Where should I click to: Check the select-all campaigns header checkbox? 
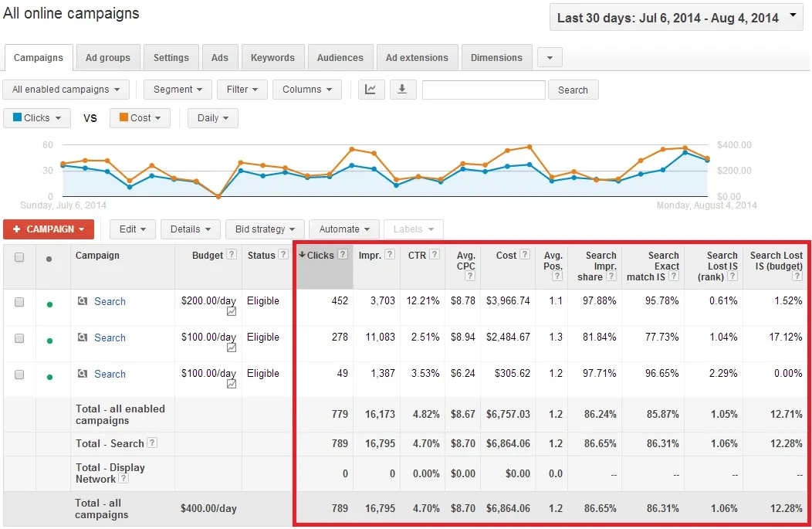19,258
